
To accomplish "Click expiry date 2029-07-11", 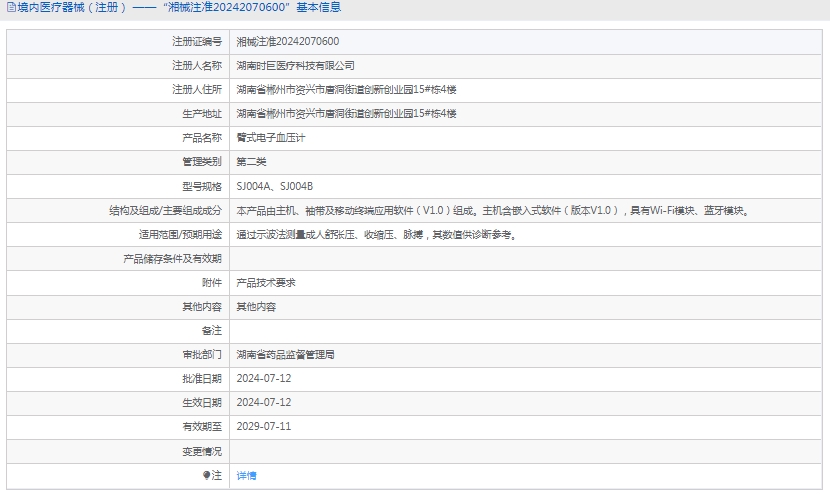I will click(264, 427).
